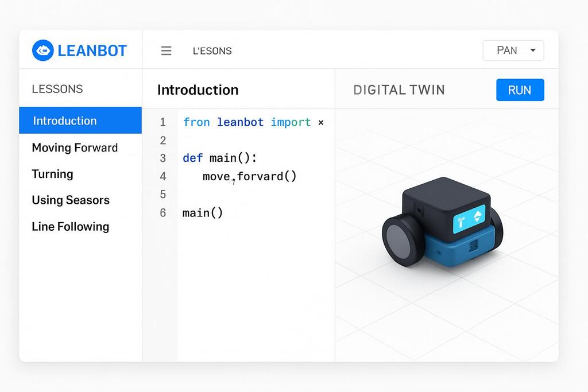Click the LESSONS sidebar heading

(57, 89)
